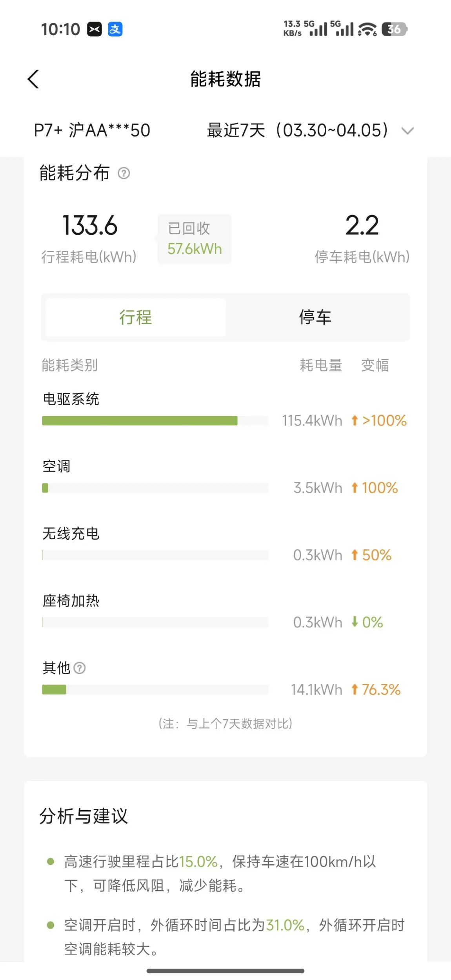The image size is (451, 980).
Task: Tap the Wi-Fi signal icon
Action: point(367,29)
